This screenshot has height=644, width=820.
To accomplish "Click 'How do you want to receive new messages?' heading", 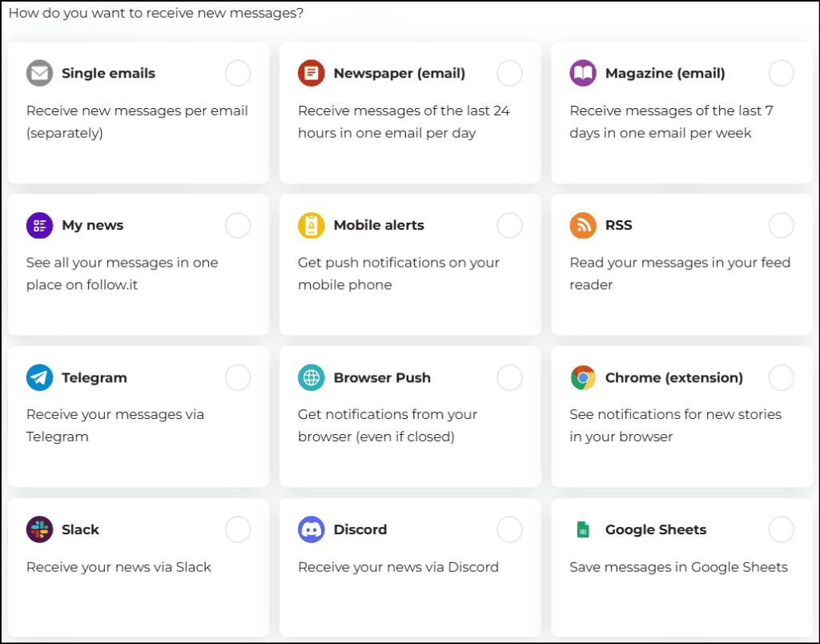I will (156, 13).
